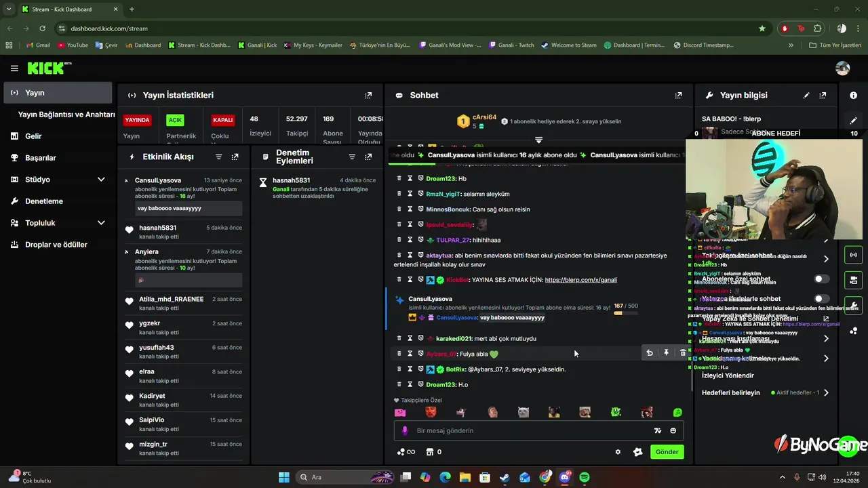This screenshot has height=488, width=868.
Task: Collapse the chat leaderboard with the down arrow
Action: [538, 140]
